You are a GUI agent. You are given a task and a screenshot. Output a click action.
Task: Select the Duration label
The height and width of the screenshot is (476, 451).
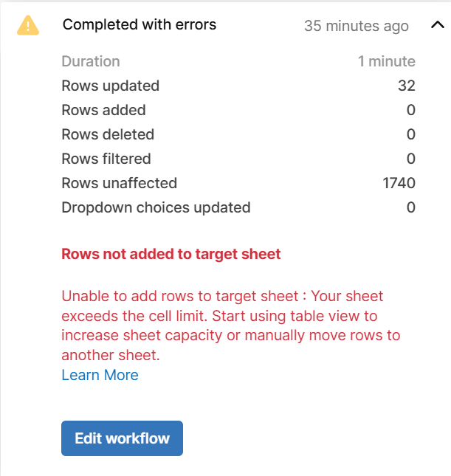pos(91,61)
